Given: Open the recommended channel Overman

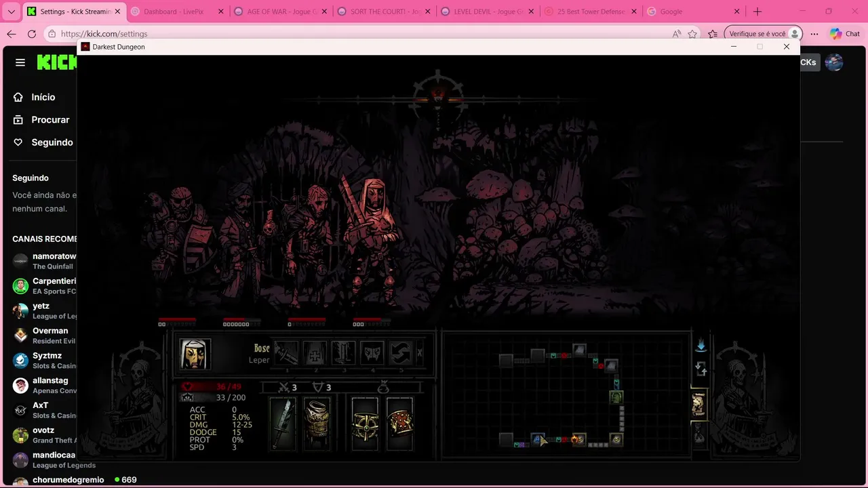Looking at the screenshot, I should pyautogui.click(x=44, y=335).
